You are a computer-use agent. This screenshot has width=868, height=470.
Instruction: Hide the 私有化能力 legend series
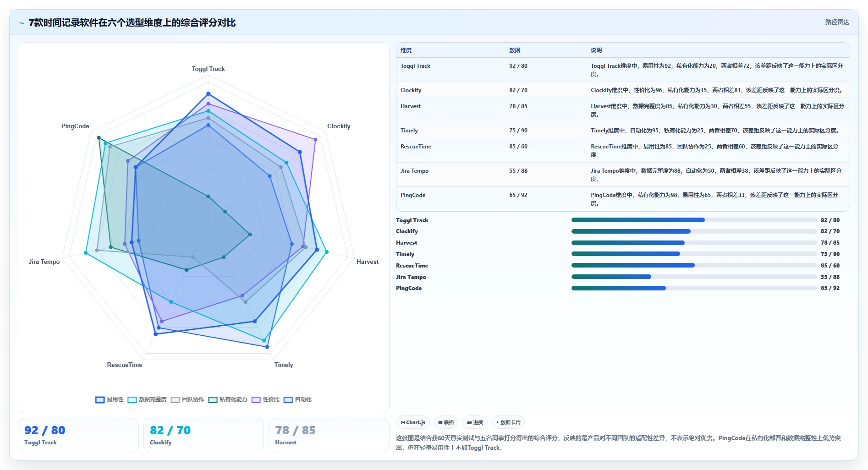[228, 399]
